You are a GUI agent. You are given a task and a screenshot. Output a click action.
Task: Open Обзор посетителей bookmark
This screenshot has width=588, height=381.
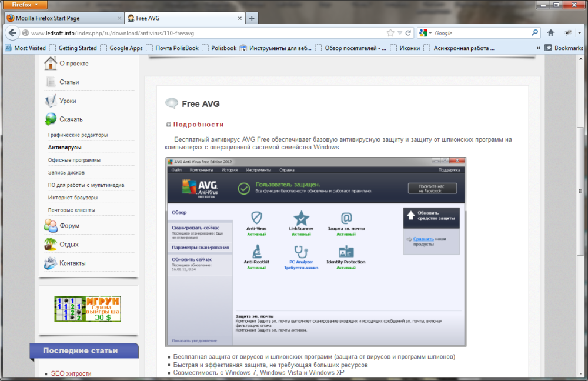[351, 48]
